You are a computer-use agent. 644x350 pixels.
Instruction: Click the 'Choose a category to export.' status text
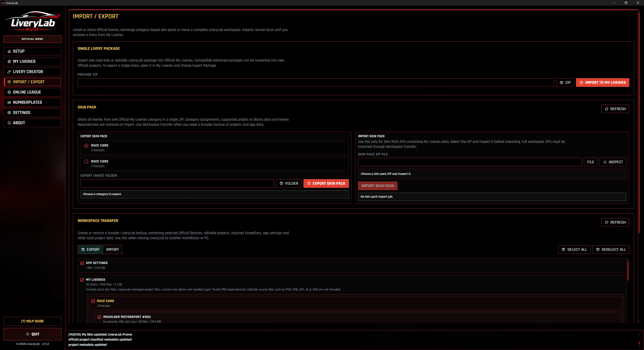point(102,194)
